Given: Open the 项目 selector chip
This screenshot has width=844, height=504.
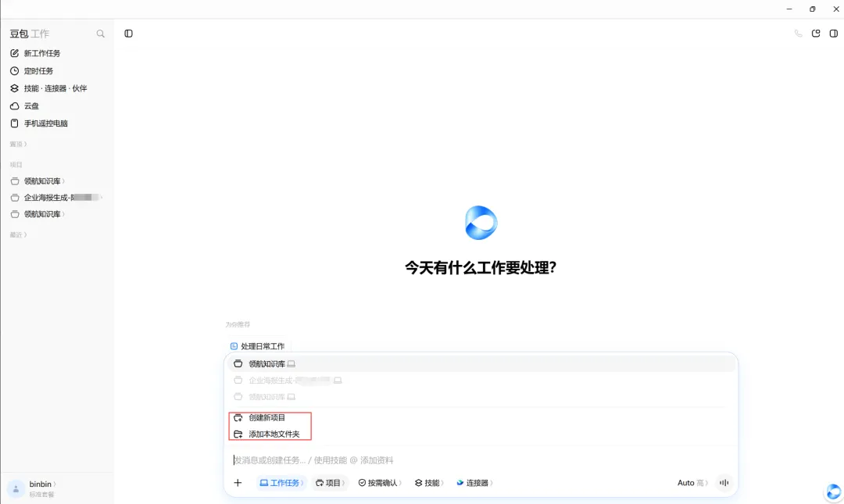Looking at the screenshot, I should 330,483.
